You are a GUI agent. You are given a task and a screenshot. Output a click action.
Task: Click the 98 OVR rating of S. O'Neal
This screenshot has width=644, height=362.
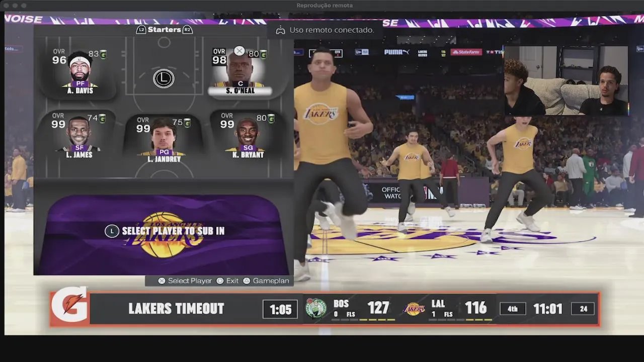pyautogui.click(x=219, y=60)
